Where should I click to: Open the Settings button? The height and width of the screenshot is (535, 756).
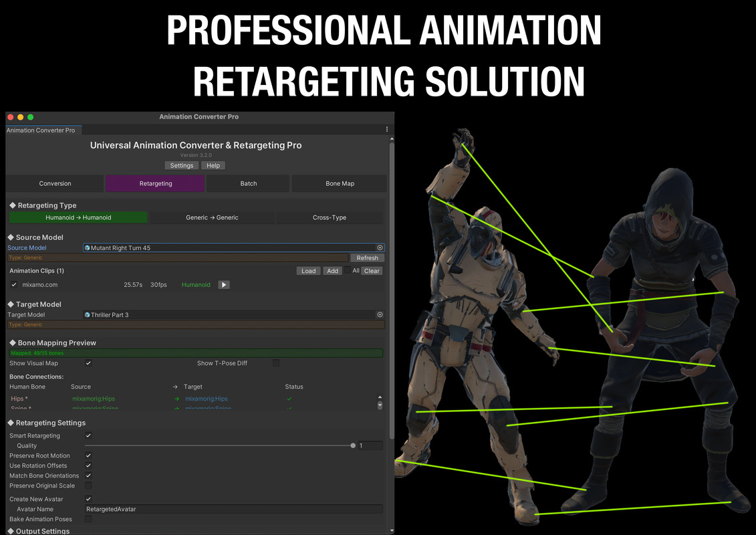click(x=182, y=165)
